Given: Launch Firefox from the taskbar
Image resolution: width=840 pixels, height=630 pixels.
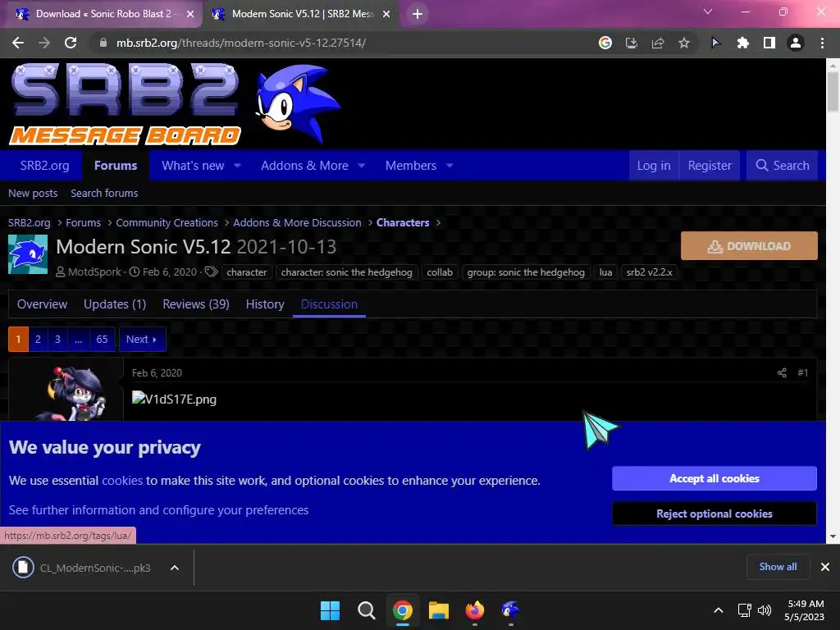Looking at the screenshot, I should point(475,610).
